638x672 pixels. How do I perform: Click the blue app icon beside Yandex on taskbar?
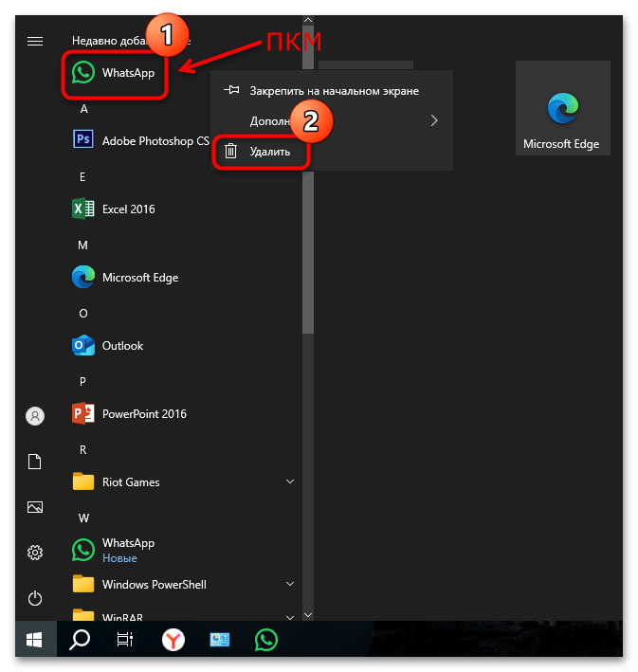pos(220,641)
